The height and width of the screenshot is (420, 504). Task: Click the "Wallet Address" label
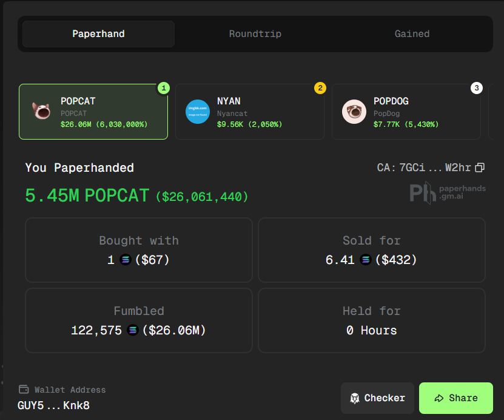70,390
